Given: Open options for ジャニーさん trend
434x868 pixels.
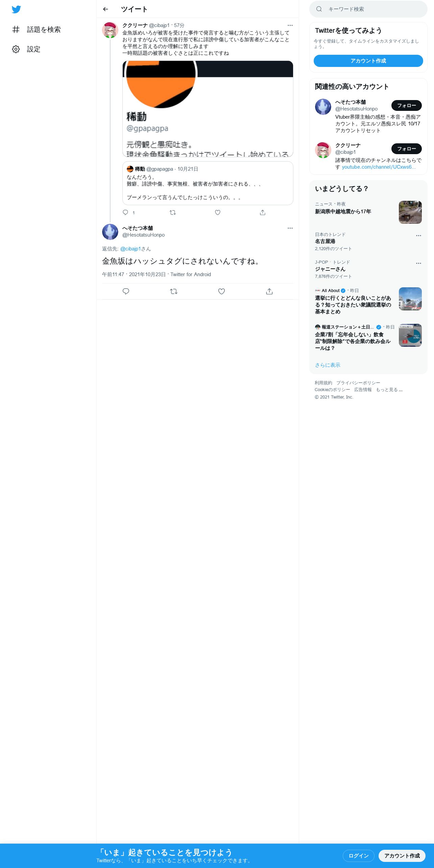Looking at the screenshot, I should pos(418,263).
